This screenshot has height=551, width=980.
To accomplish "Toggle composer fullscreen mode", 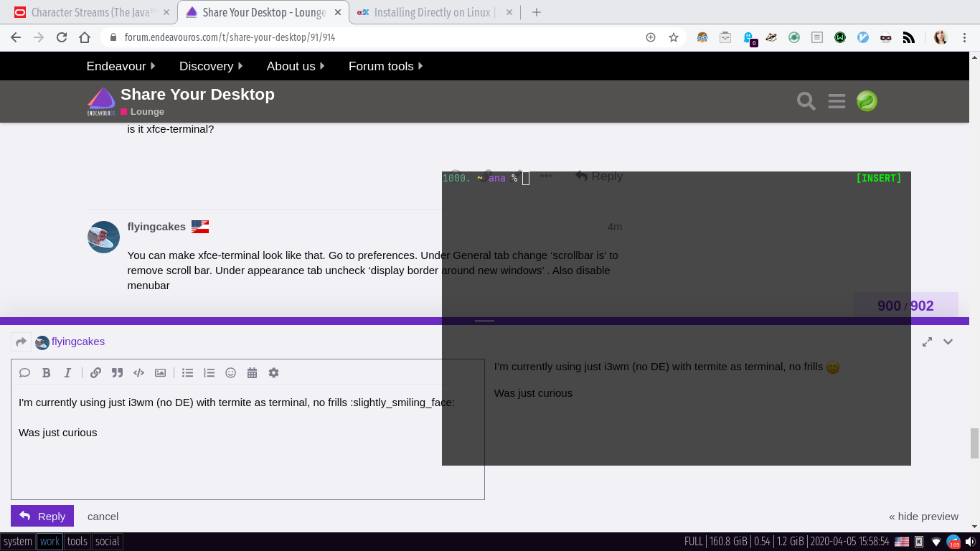I will click(x=927, y=342).
